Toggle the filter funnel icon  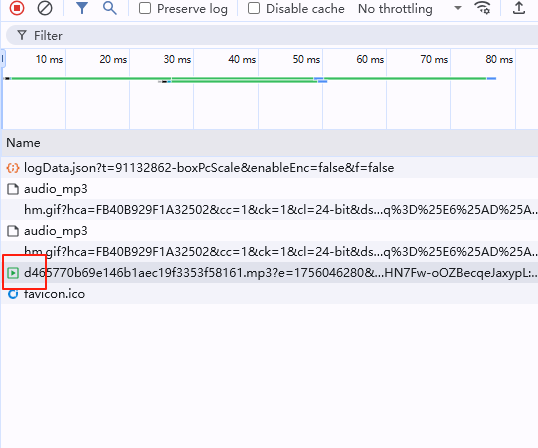(82, 8)
